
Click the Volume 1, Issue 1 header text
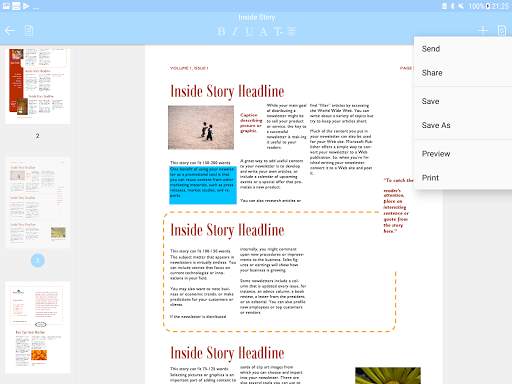(x=189, y=68)
